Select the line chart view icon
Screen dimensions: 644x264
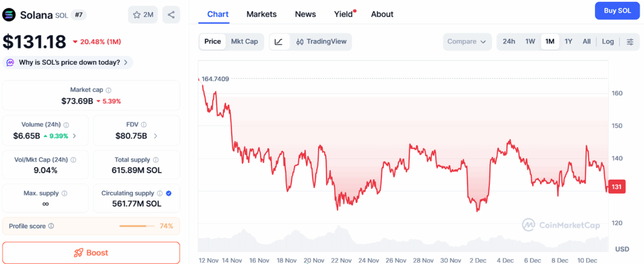tap(279, 42)
